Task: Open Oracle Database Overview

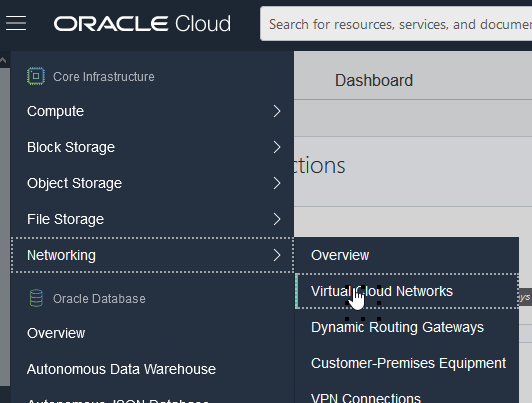Action: [x=56, y=333]
